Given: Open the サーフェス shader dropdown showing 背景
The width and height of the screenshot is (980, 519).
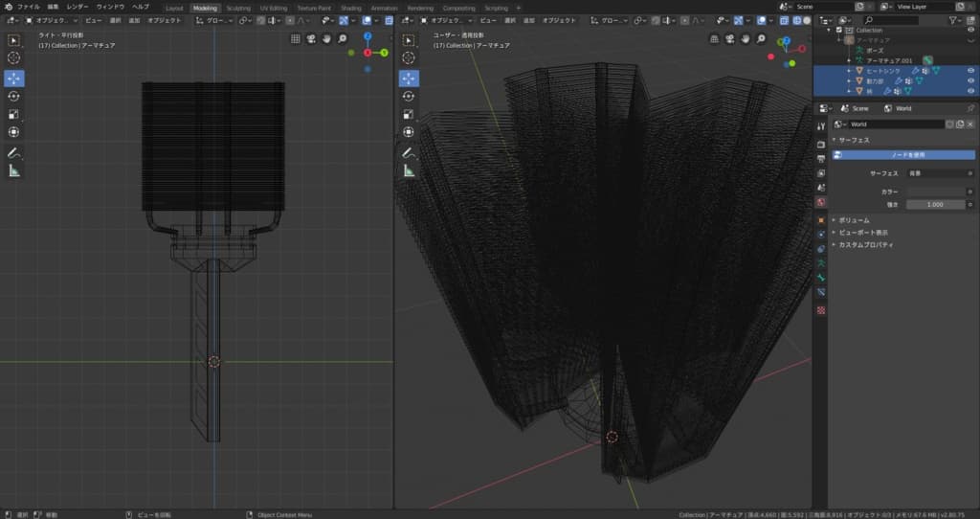Looking at the screenshot, I should click(939, 173).
